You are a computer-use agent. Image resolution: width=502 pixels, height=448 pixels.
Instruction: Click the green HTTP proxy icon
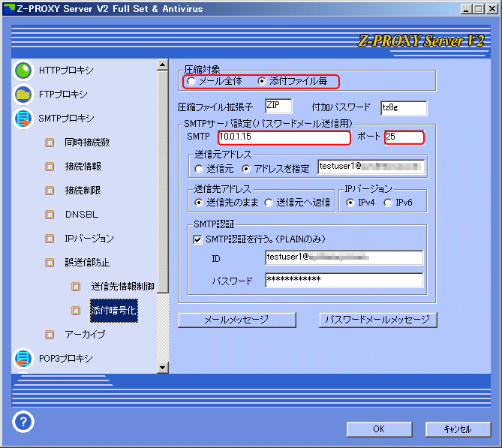coord(23,71)
